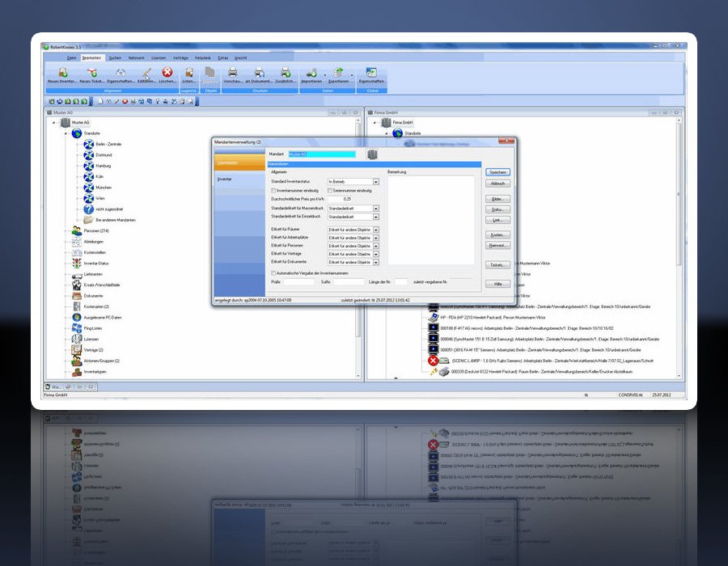Click the Bemerkung text area
Image resolution: width=728 pixels, height=566 pixels.
431,220
